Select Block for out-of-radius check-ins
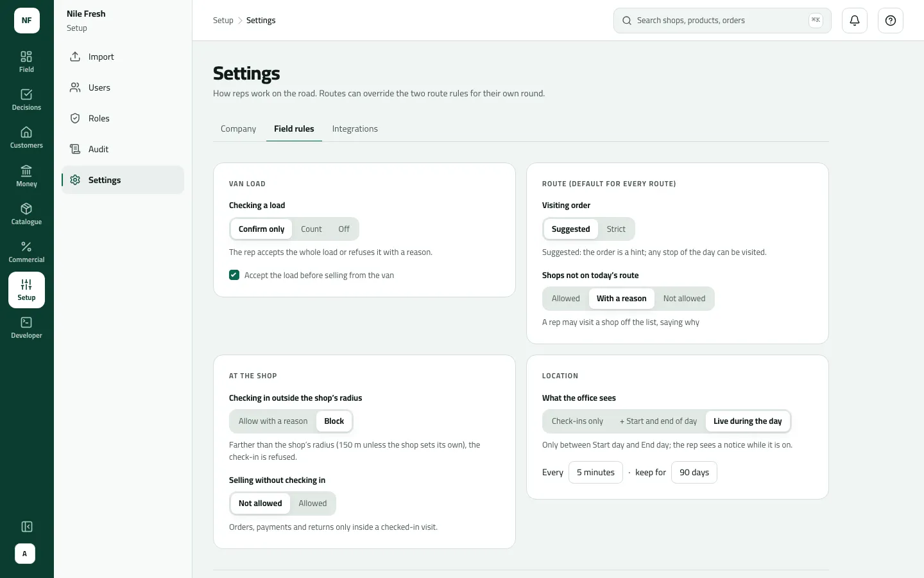924x578 pixels. pyautogui.click(x=334, y=421)
